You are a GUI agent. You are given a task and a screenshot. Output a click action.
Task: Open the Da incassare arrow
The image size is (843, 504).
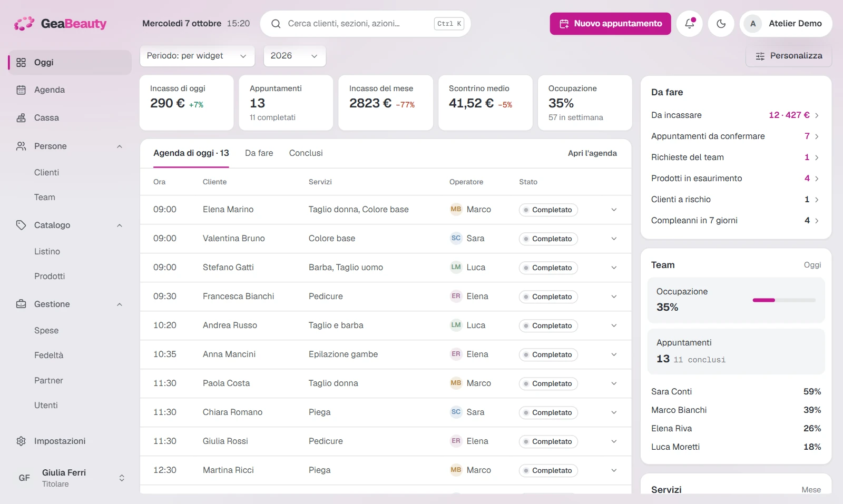point(817,115)
